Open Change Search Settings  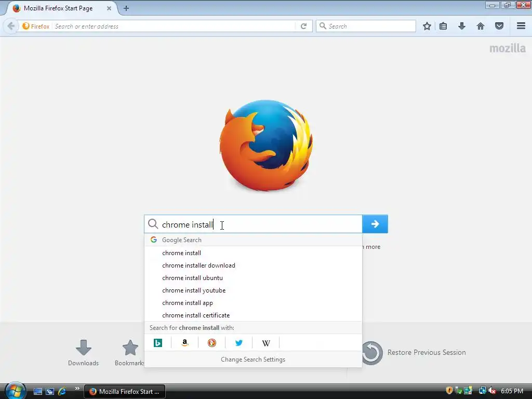point(253,360)
